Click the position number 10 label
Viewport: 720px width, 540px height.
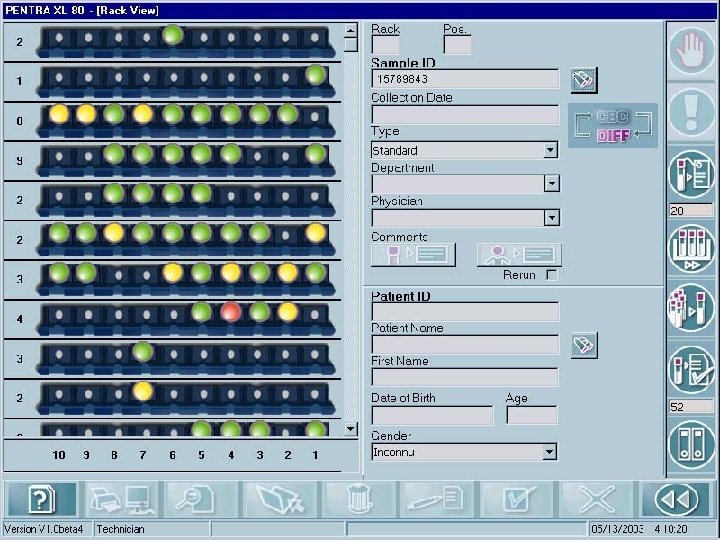point(59,455)
